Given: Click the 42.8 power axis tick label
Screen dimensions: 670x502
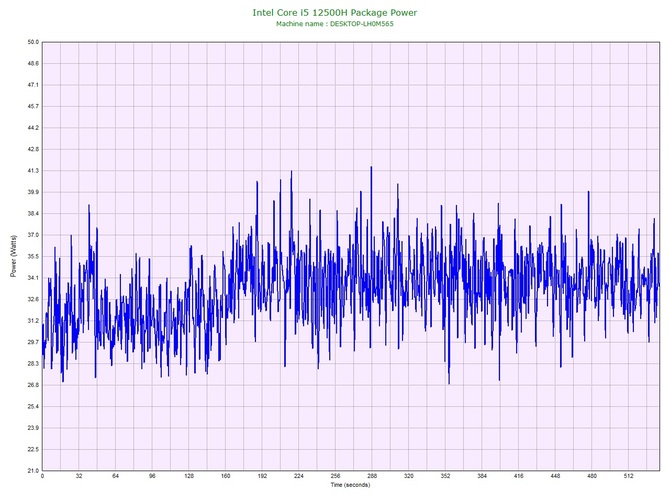Looking at the screenshot, I should click(33, 150).
